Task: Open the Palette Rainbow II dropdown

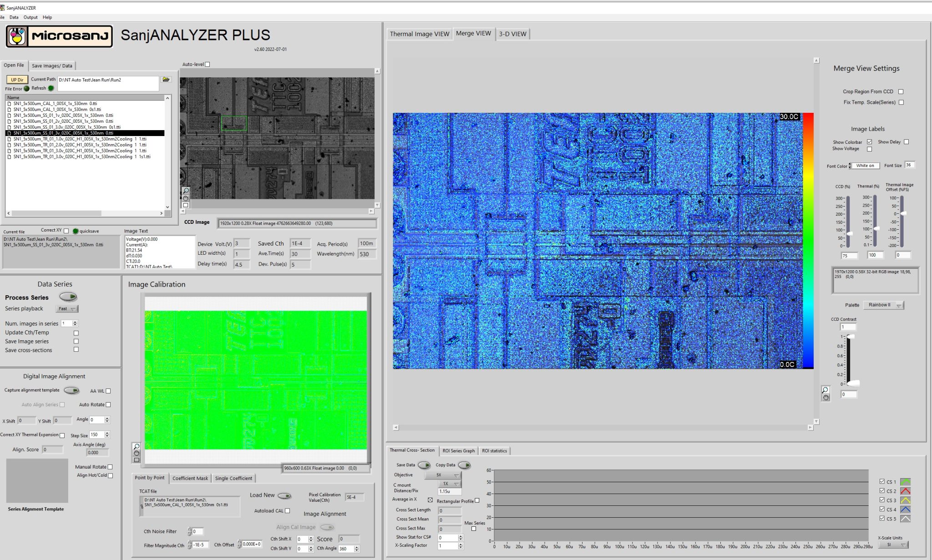Action: click(x=884, y=305)
